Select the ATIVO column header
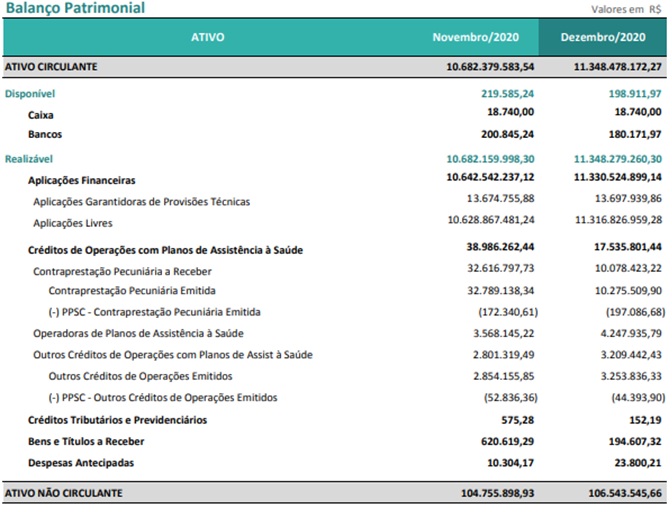Screen dimensions: 672x512 click(x=207, y=37)
